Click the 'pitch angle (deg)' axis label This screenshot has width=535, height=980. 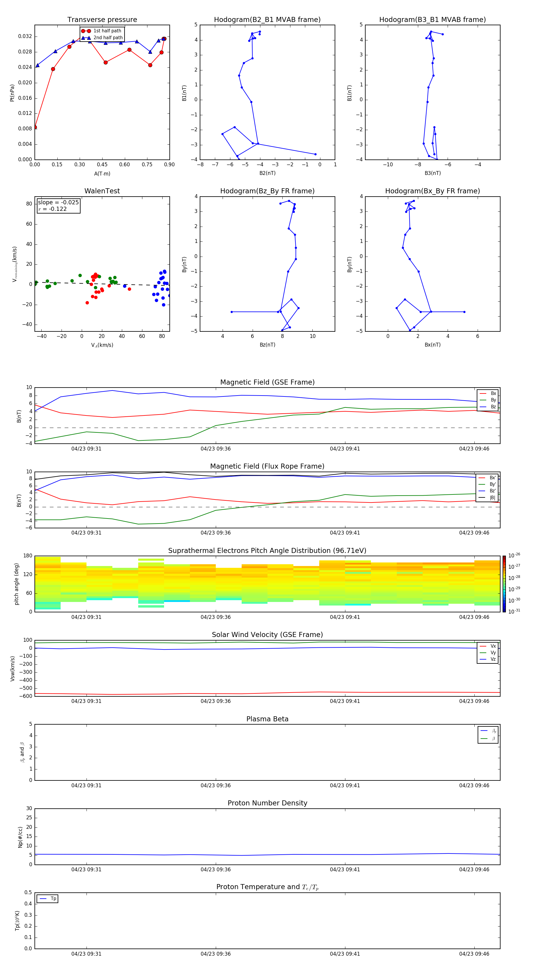click(16, 584)
